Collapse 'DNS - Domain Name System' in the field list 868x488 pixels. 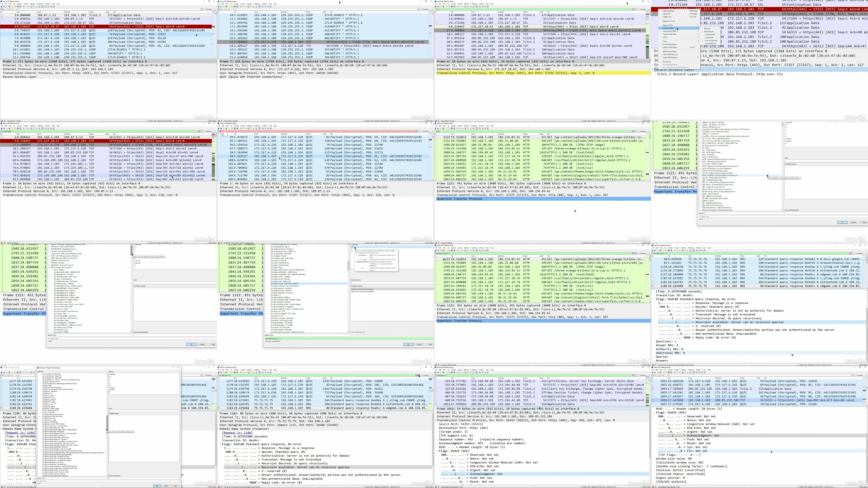pos(50,267)
